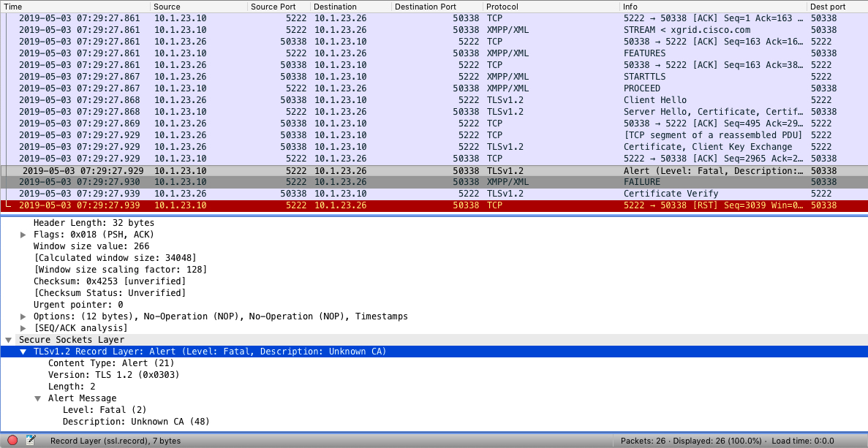Select the STARTTLS packet row
This screenshot has height=448, width=868.
[x=434, y=76]
